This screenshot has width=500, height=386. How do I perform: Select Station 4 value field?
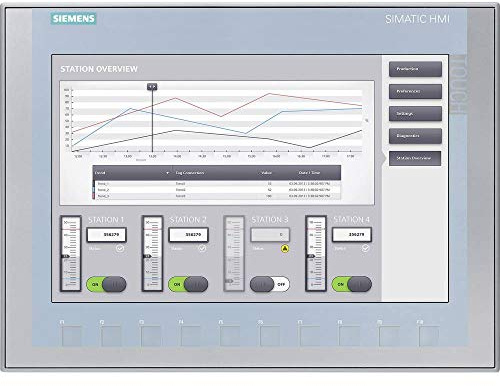352,235
